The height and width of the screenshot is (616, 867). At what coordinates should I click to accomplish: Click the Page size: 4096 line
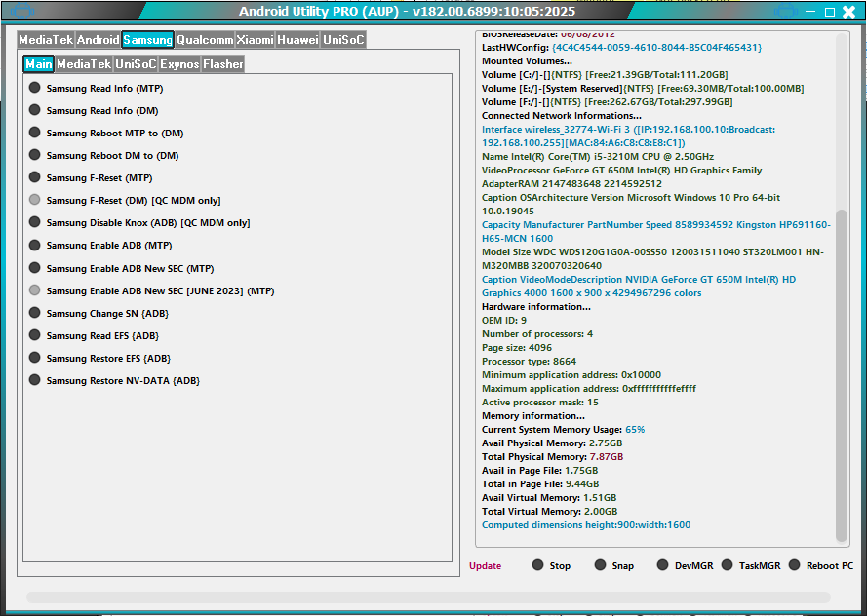tap(517, 348)
